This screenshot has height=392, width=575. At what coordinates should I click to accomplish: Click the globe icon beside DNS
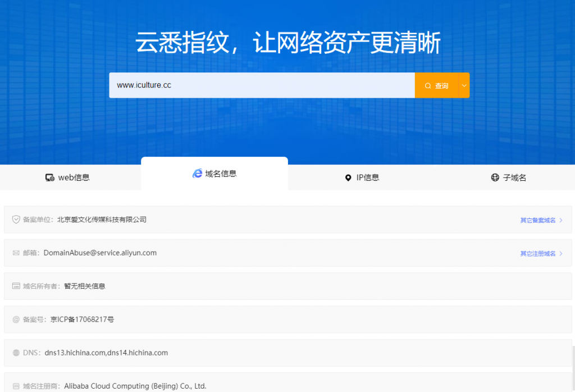pos(16,353)
